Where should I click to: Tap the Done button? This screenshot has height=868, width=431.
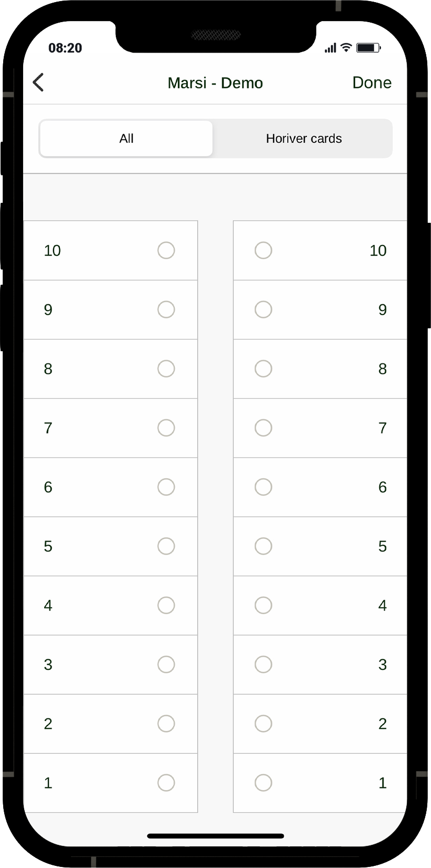372,83
